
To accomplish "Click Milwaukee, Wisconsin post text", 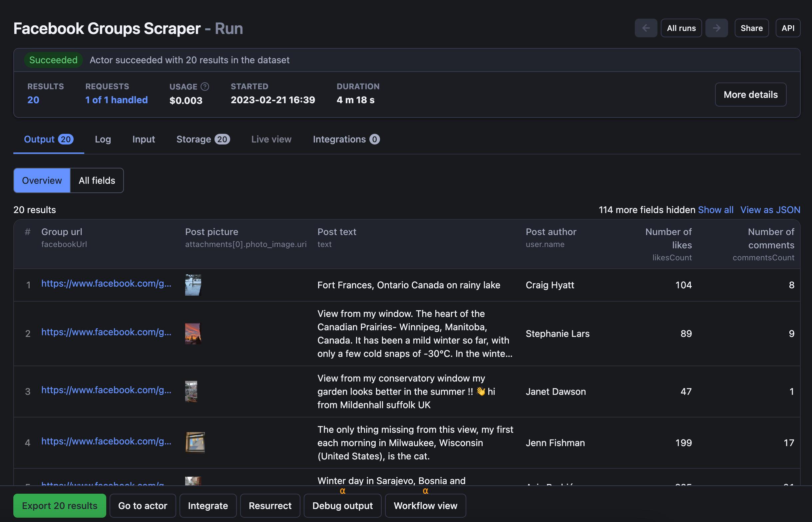I will [415, 443].
